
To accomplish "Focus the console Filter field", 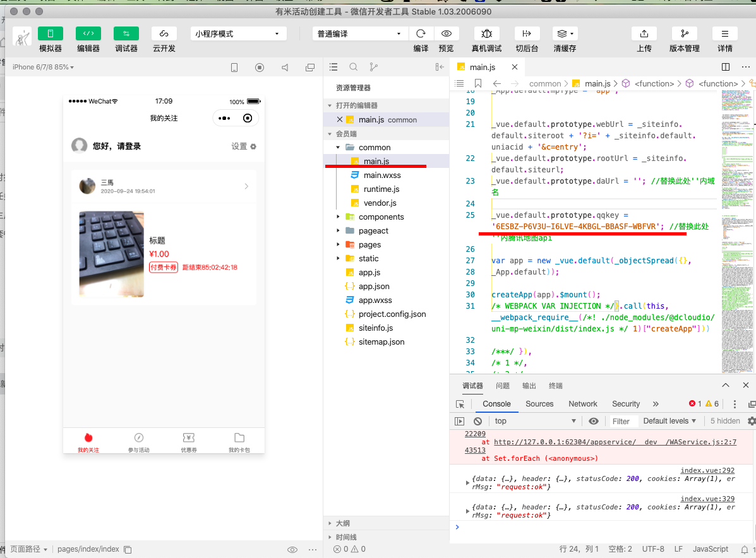I will (623, 421).
